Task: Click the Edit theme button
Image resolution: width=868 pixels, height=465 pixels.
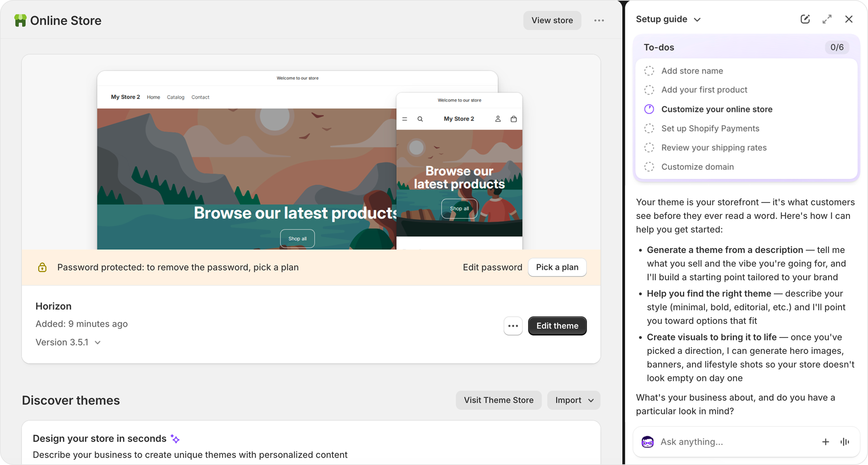Action: 557,326
